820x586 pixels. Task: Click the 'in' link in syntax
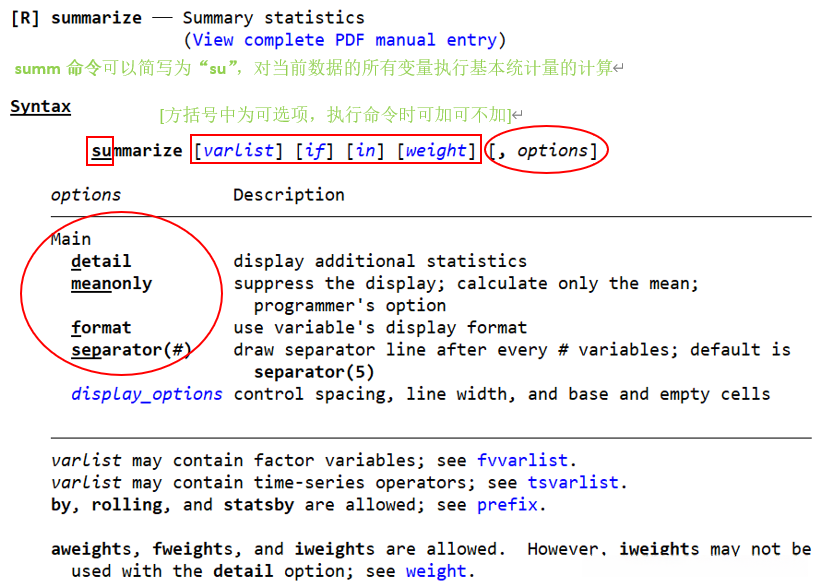365,151
